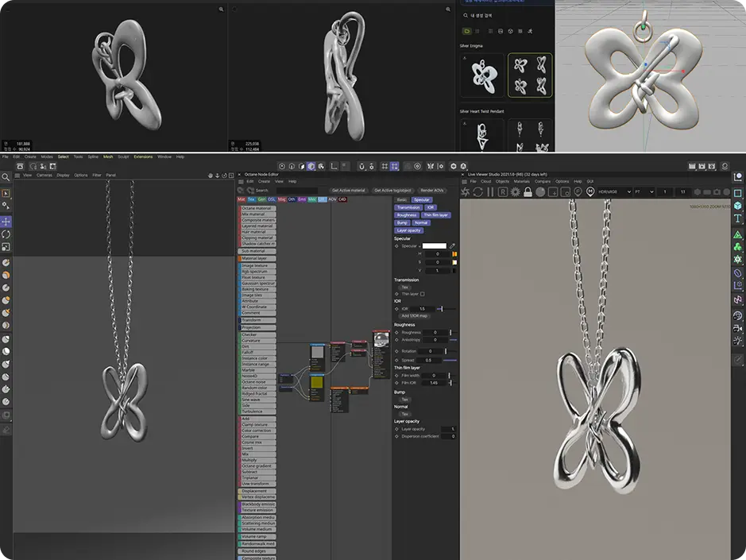Select the Silver Enigma single pendant thumbnail
Viewport: 746px width, 560px height.
click(x=482, y=75)
